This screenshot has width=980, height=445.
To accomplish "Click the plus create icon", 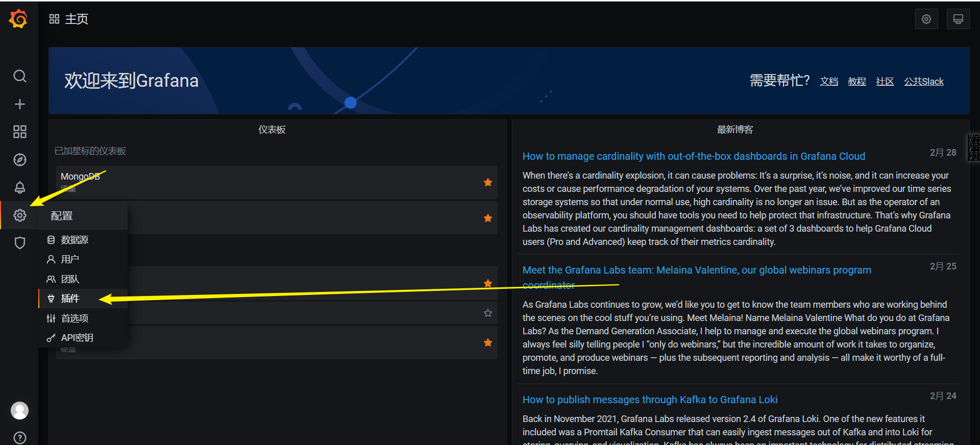I will point(19,104).
